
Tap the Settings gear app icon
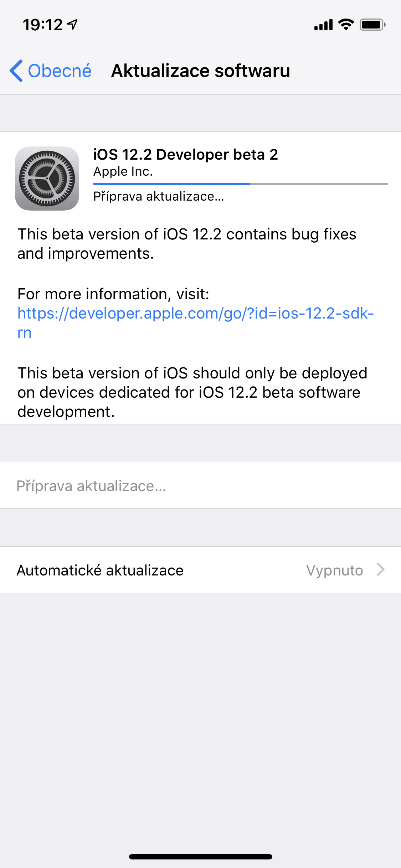47,179
